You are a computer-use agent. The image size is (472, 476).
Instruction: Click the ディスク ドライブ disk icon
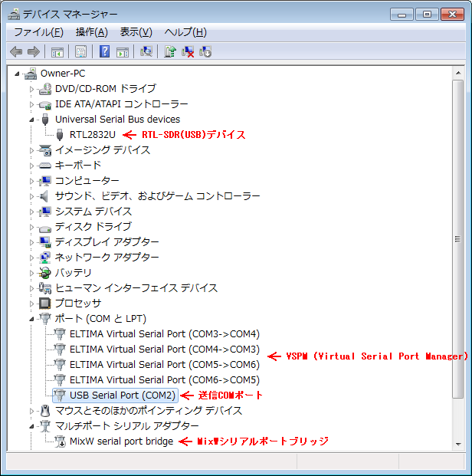[45, 228]
